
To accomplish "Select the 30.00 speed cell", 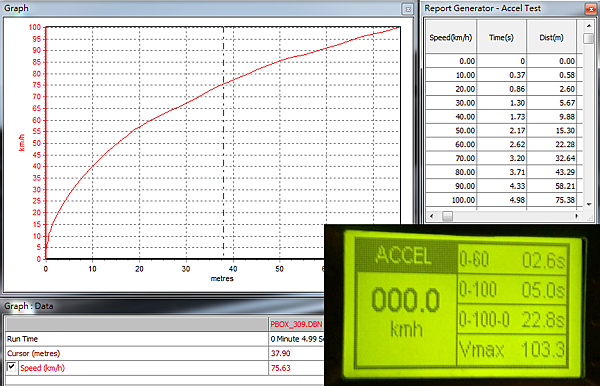I will (451, 103).
